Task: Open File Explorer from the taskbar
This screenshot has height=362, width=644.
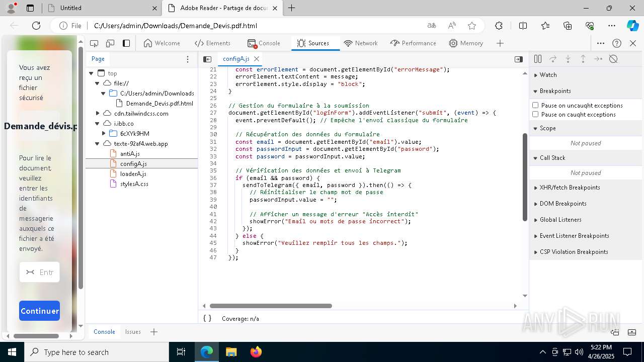Action: (x=231, y=352)
